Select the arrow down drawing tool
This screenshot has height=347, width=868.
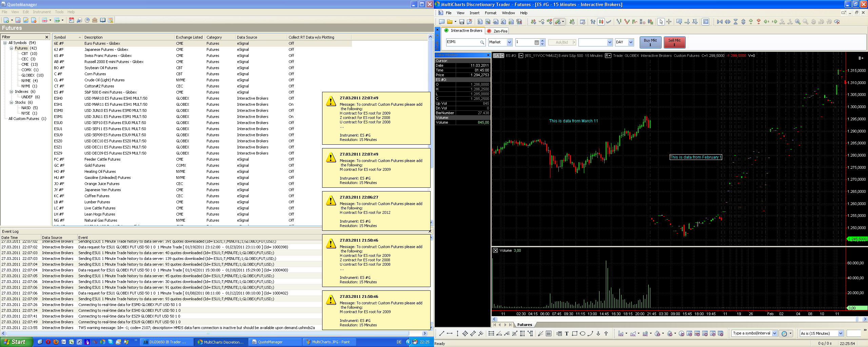pos(598,333)
